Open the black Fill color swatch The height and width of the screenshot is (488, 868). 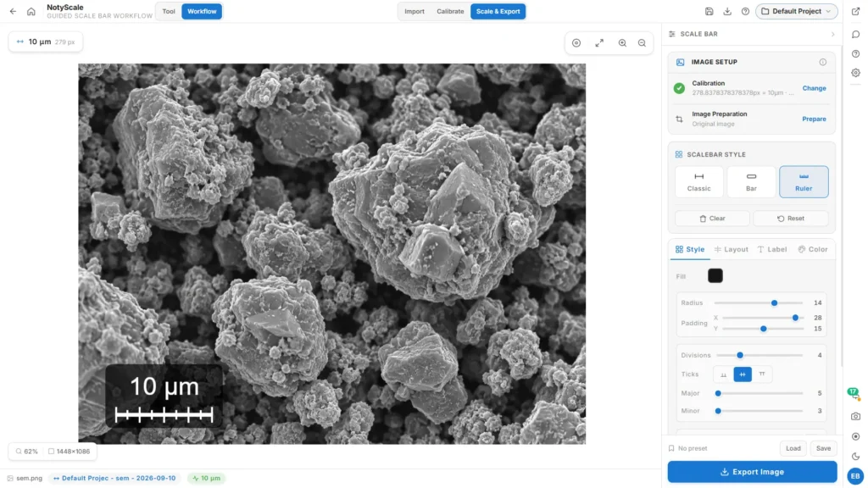pyautogui.click(x=715, y=275)
